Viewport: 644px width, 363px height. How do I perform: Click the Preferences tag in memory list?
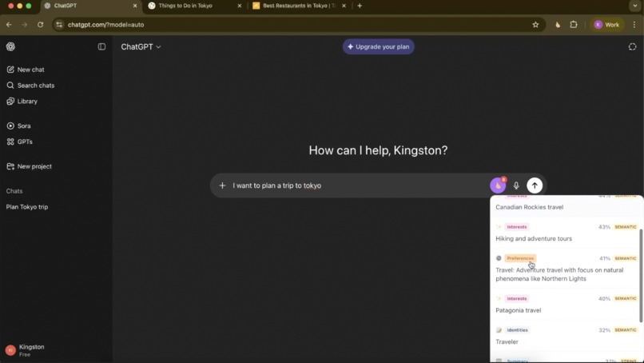click(520, 258)
